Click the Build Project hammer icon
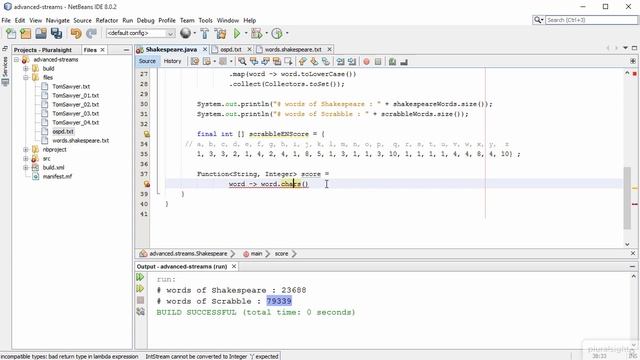Image resolution: width=640 pixels, height=360 pixels. pyautogui.click(x=205, y=33)
